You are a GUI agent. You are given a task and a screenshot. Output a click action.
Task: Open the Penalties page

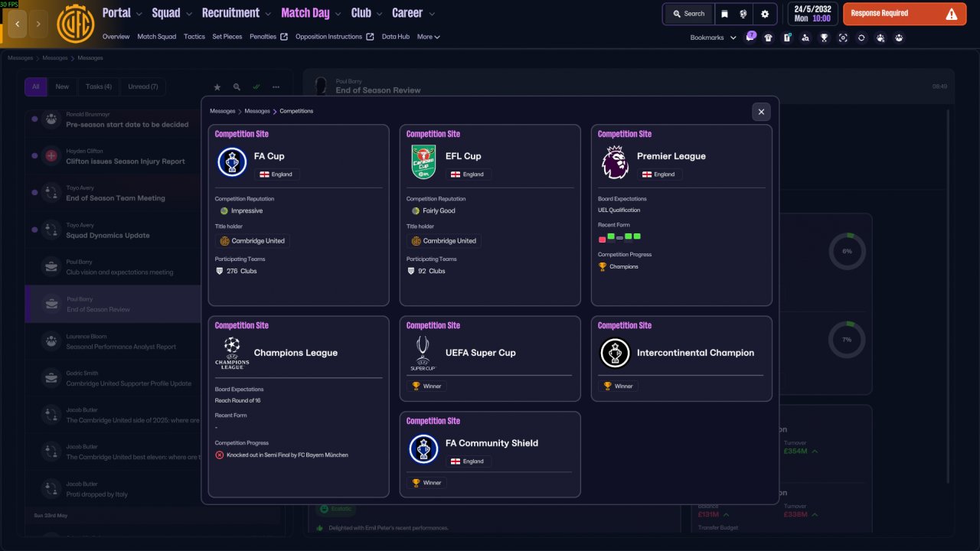click(269, 37)
